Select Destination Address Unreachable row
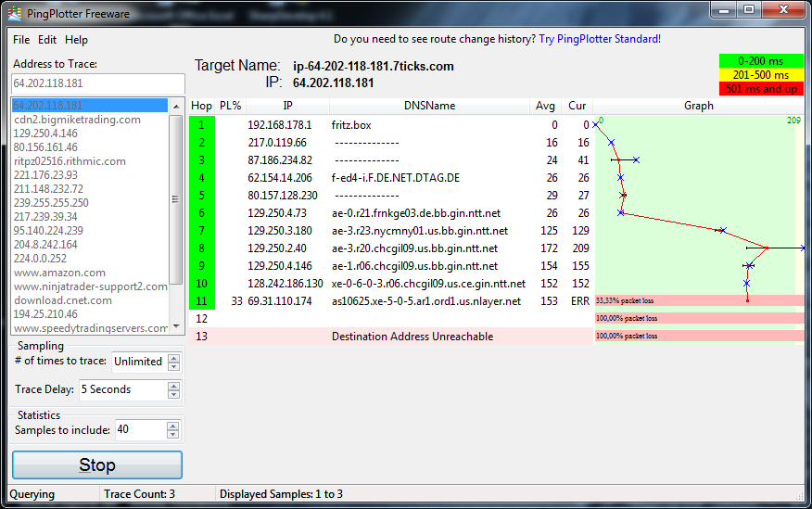The height and width of the screenshot is (509, 812). pos(391,337)
